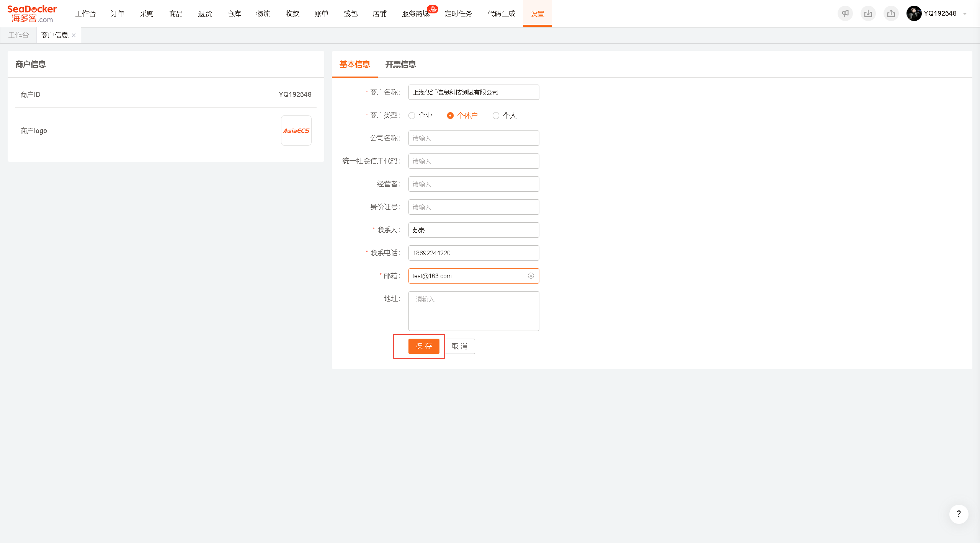980x543 pixels.
Task: Open the 服务商城 menu
Action: 416,14
